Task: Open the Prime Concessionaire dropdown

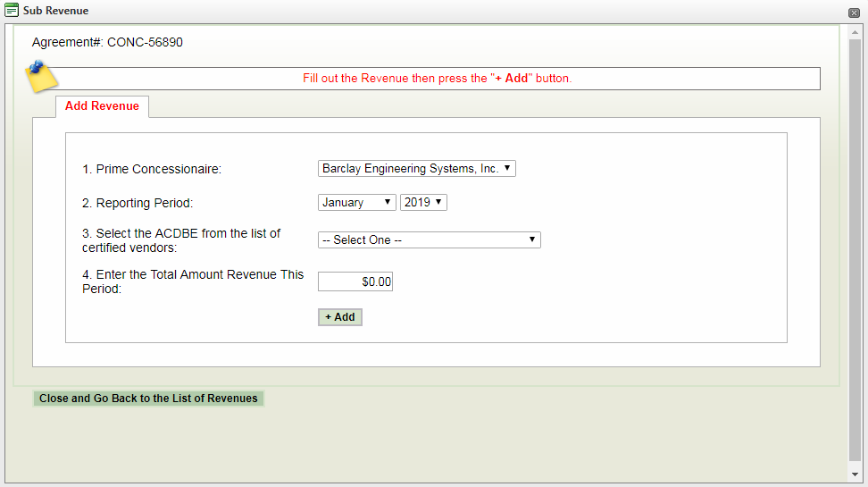Action: pos(416,169)
